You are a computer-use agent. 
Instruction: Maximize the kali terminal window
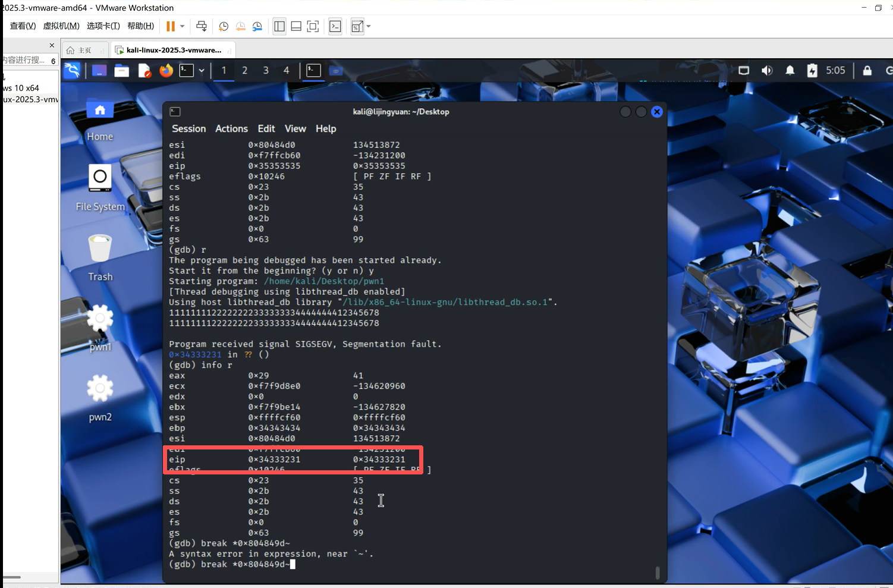pyautogui.click(x=641, y=112)
